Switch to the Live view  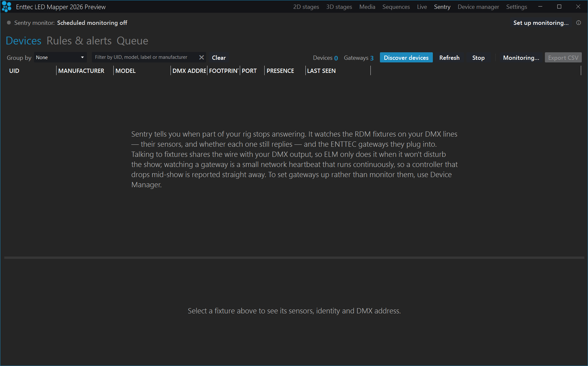tap(422, 7)
